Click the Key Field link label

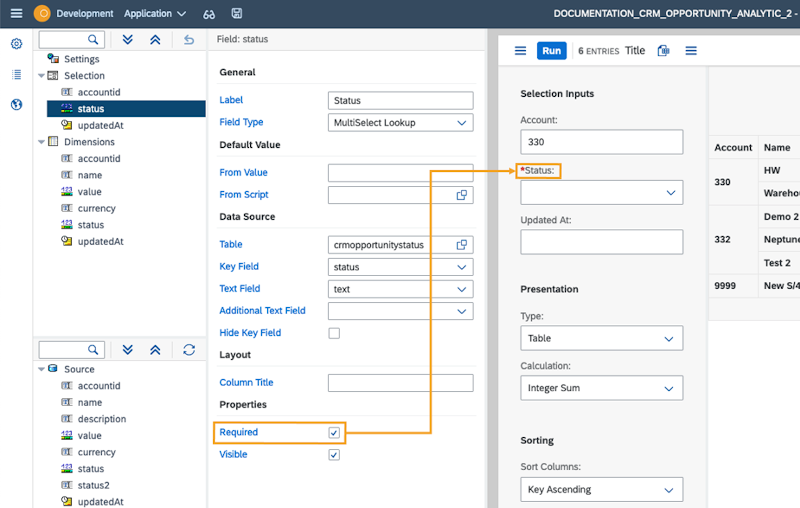click(241, 267)
